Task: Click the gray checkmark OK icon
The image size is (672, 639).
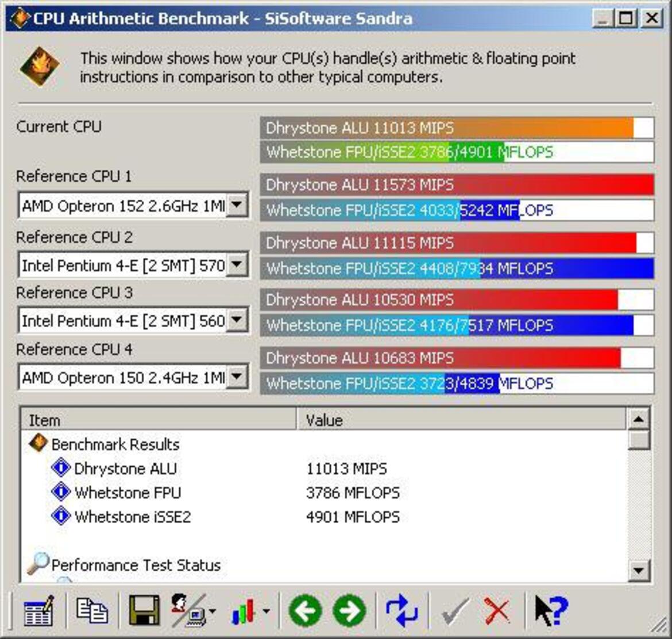Action: (x=454, y=610)
